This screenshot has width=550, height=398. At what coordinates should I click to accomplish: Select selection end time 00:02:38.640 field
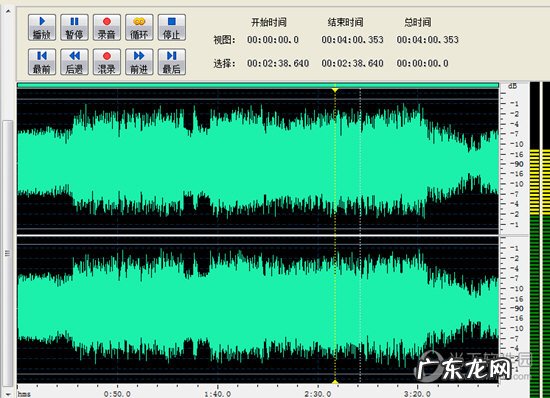(x=353, y=63)
